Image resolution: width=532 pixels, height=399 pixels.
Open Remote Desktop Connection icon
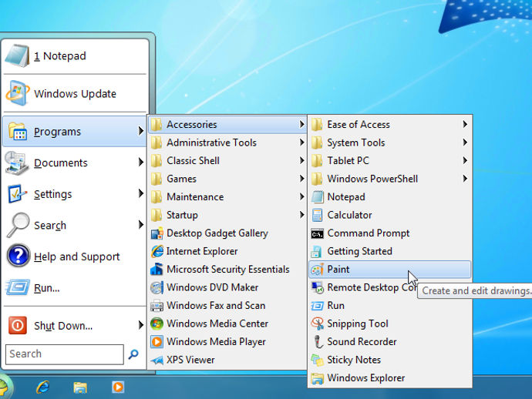pyautogui.click(x=317, y=287)
